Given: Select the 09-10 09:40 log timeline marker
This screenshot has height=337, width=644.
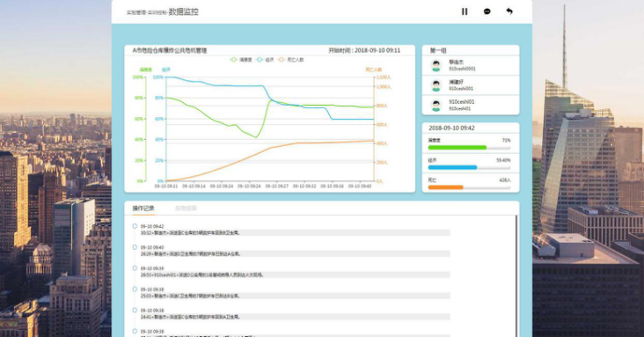Looking at the screenshot, I should click(x=135, y=247).
